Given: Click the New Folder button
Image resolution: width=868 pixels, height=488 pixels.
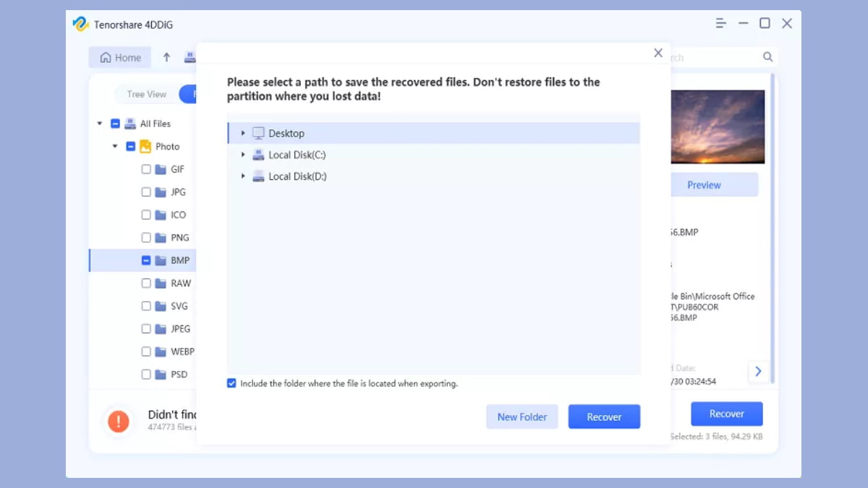Looking at the screenshot, I should [522, 416].
